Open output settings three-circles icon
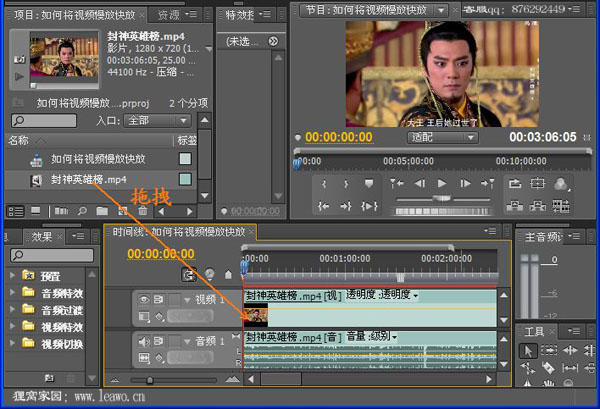The image size is (600, 409). click(561, 184)
